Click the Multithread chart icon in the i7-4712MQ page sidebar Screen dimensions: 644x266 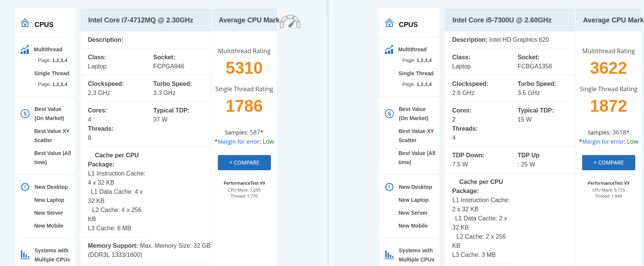(25, 49)
